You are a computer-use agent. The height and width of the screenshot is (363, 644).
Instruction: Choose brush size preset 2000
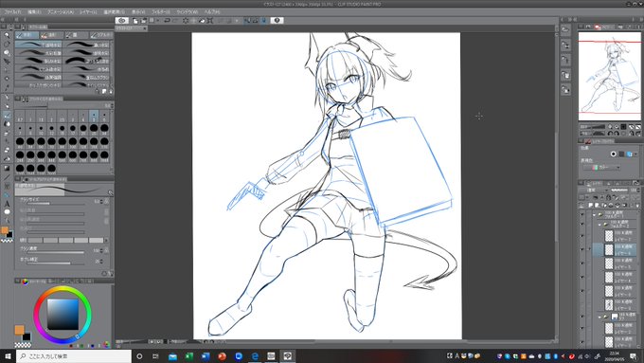click(x=52, y=169)
